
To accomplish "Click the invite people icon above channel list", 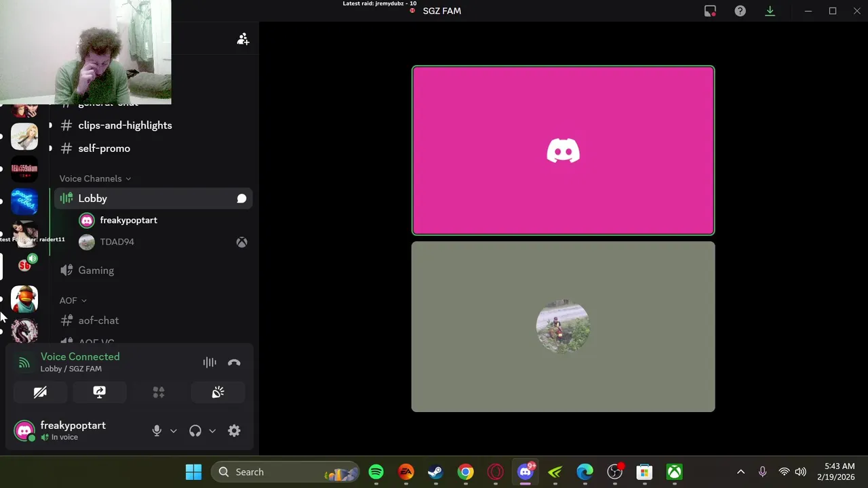I will pyautogui.click(x=243, y=39).
